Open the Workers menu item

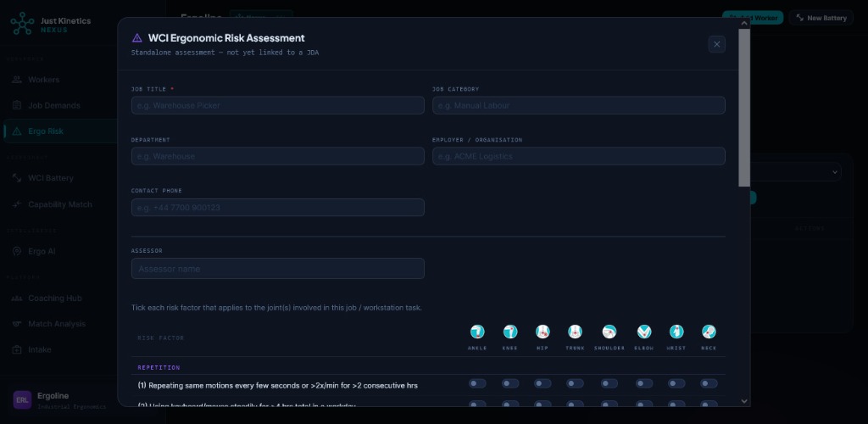[x=60, y=80]
